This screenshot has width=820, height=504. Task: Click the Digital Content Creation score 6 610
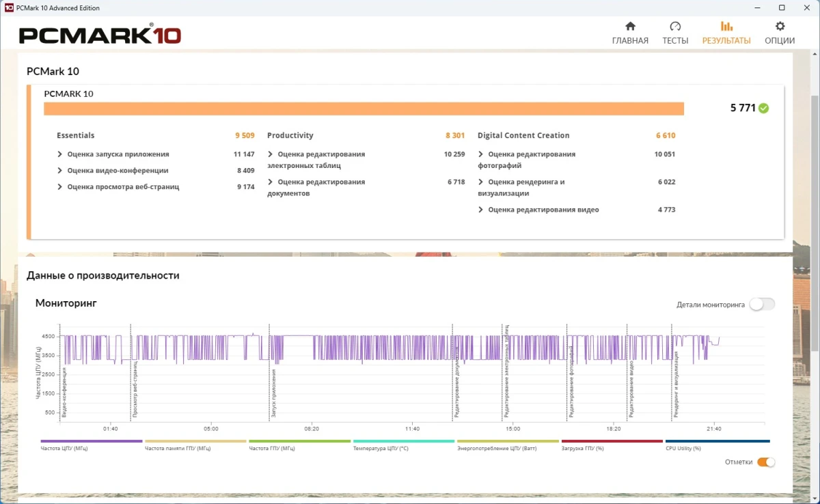pyautogui.click(x=666, y=136)
